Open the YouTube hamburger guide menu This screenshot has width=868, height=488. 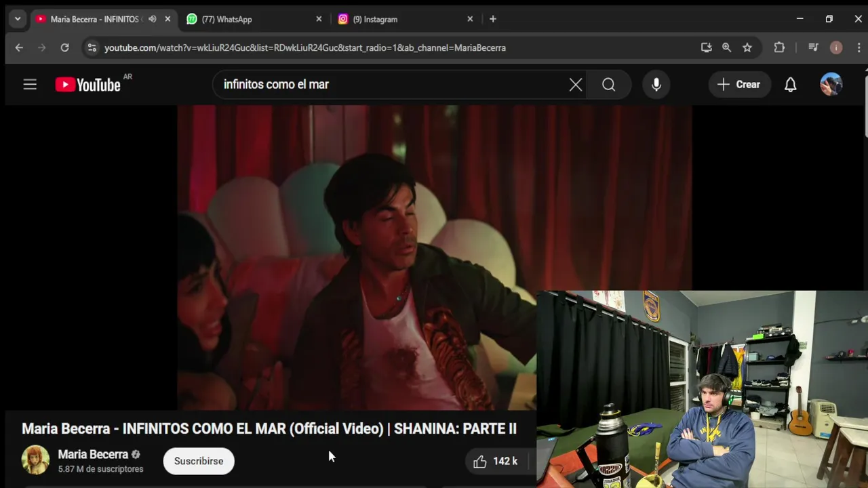coord(30,85)
